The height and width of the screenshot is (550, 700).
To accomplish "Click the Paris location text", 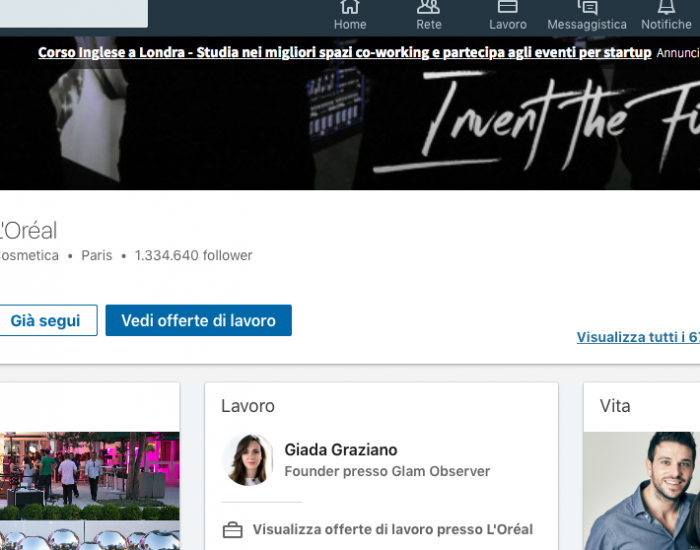I will 96,255.
